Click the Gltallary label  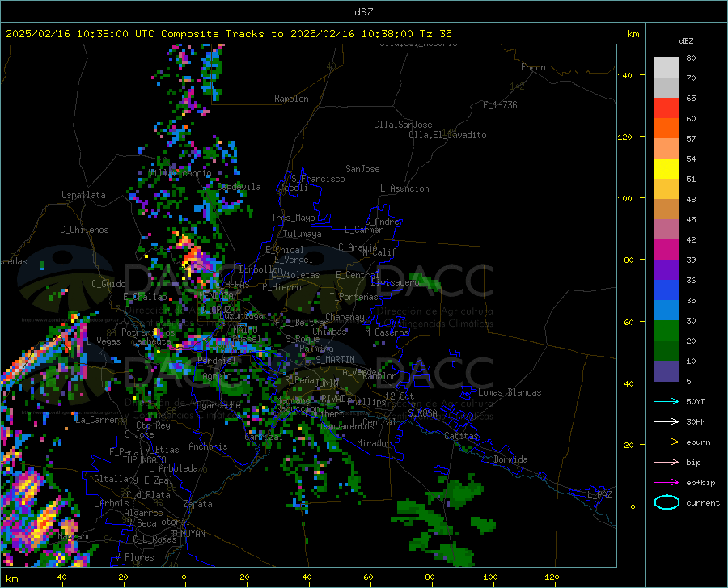click(x=116, y=479)
